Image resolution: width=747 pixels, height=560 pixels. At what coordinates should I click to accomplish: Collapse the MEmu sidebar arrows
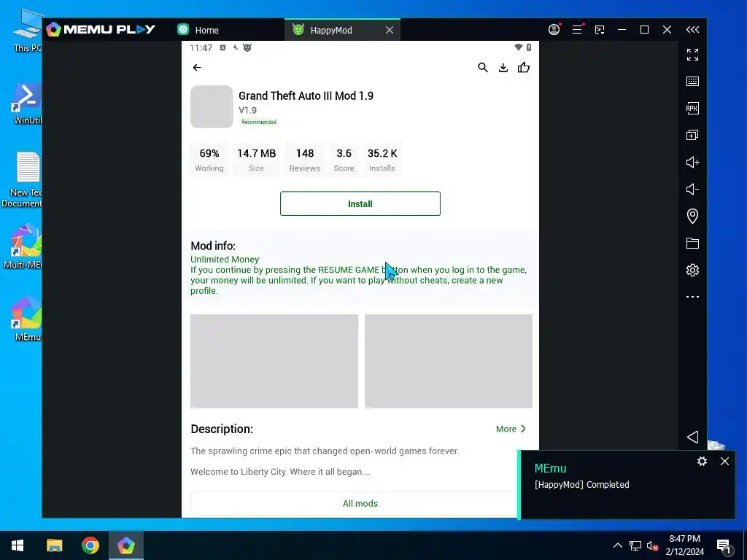tap(692, 29)
